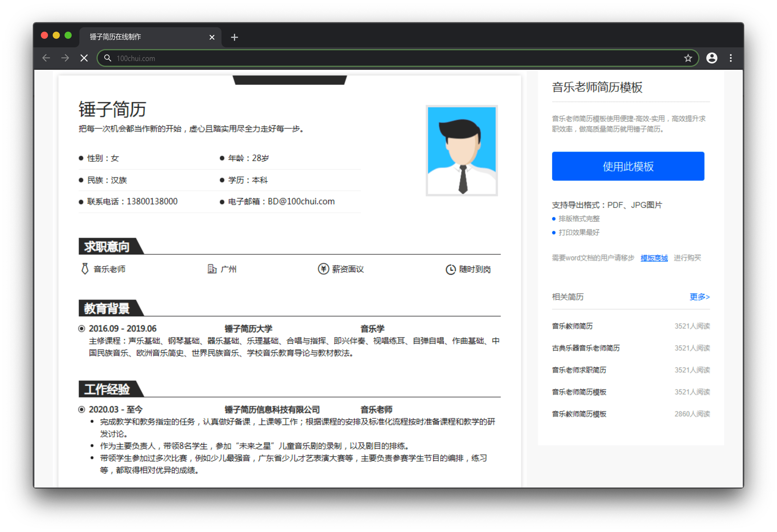Open Chrome's three-dot menu
Image resolution: width=777 pixels, height=532 pixels.
click(731, 58)
